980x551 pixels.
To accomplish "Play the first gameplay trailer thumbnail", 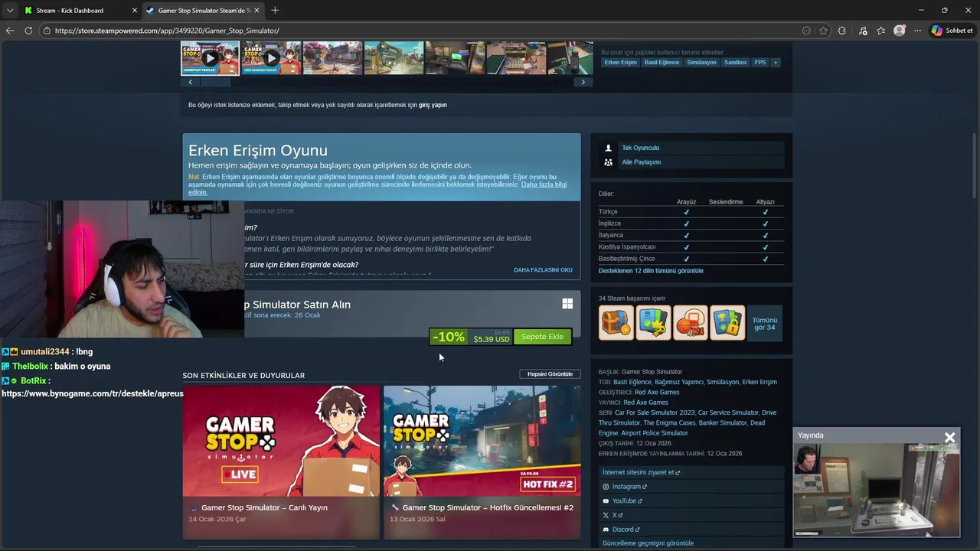I will point(210,58).
